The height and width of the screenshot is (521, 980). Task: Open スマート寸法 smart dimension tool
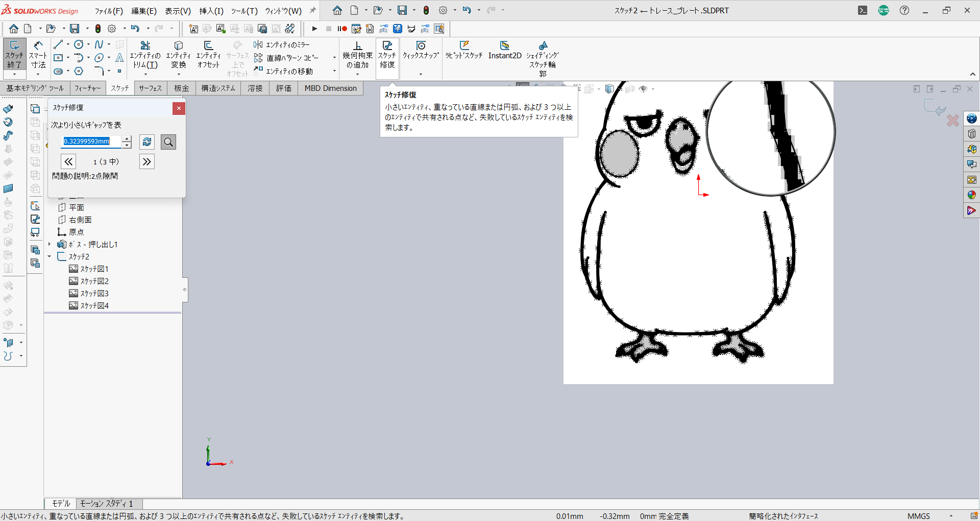tap(38, 55)
